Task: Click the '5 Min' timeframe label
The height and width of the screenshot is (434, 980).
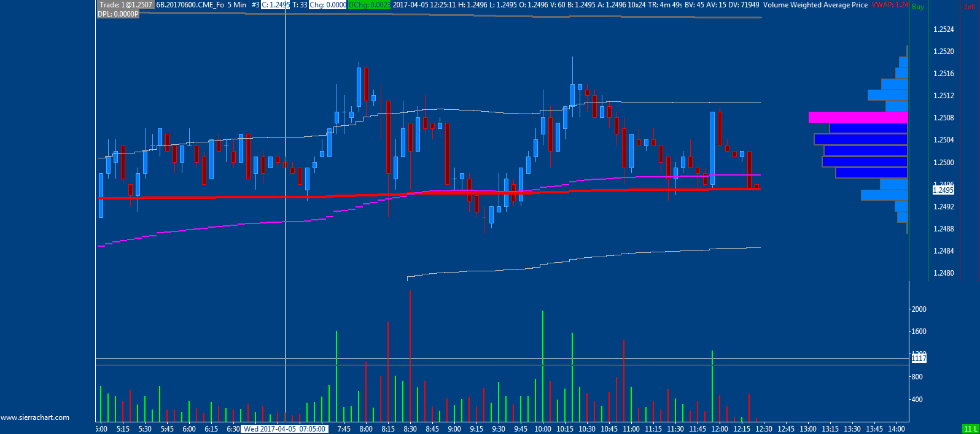Action: [x=237, y=5]
